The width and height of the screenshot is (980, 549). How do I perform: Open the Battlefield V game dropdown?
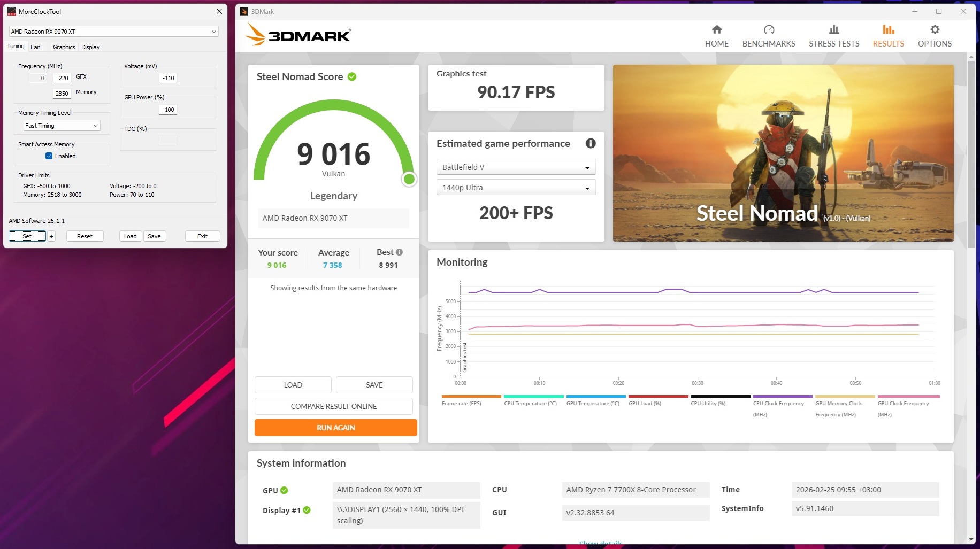[x=516, y=167]
